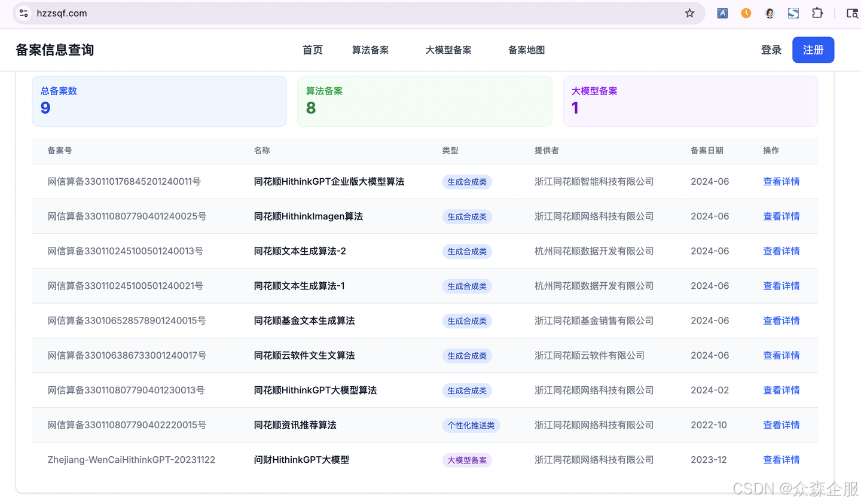This screenshot has width=861, height=504.
Task: Click the 备案号 column header
Action: pos(60,151)
